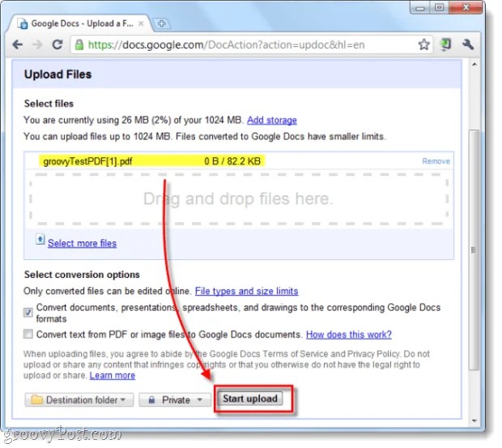Image resolution: width=502 pixels, height=448 pixels.
Task: Open File types and size limits link
Action: coord(246,291)
